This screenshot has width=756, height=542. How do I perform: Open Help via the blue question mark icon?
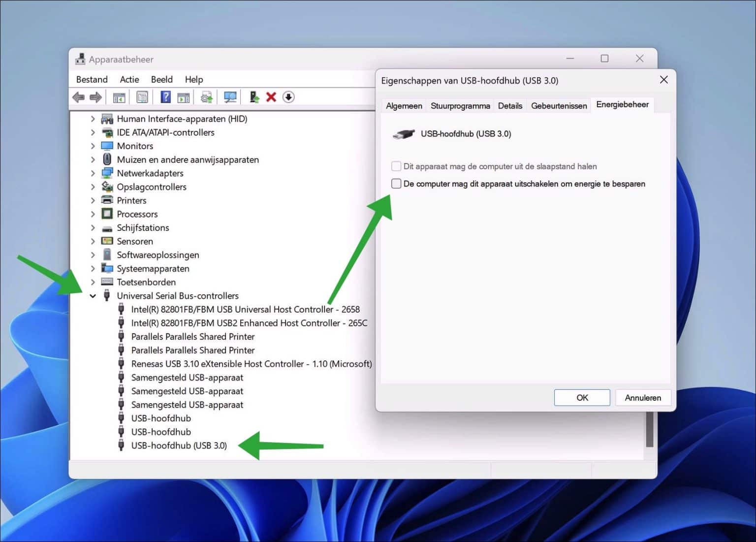point(166,97)
